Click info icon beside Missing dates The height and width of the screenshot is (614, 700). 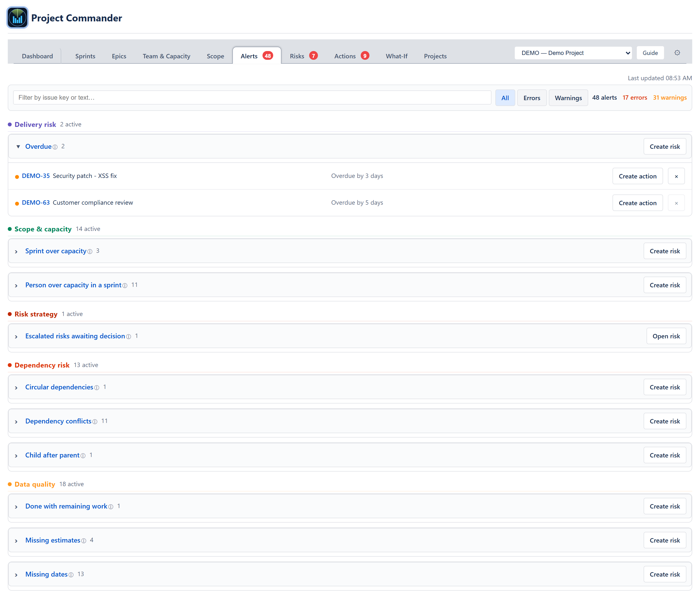pos(71,575)
